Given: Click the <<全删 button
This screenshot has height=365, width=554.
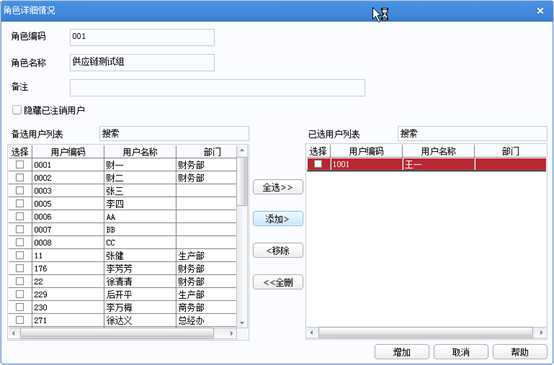Looking at the screenshot, I should coord(278,282).
